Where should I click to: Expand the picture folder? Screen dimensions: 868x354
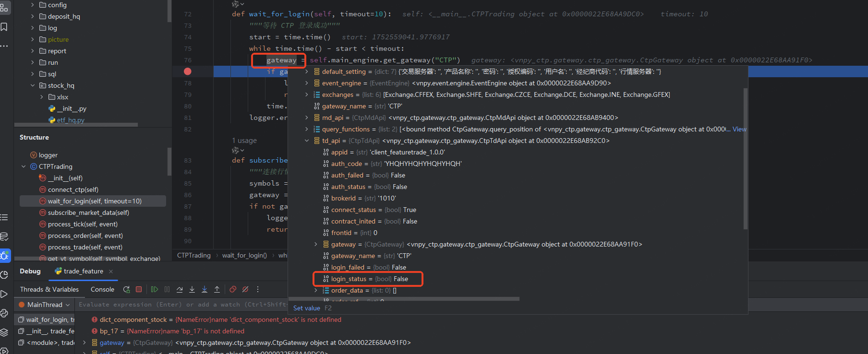[x=33, y=39]
